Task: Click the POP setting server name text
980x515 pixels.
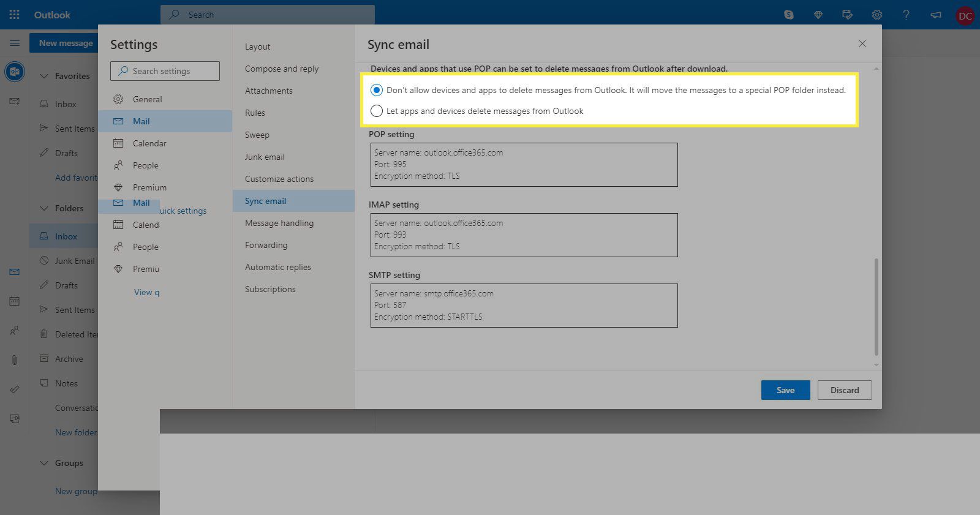Action: pyautogui.click(x=439, y=152)
